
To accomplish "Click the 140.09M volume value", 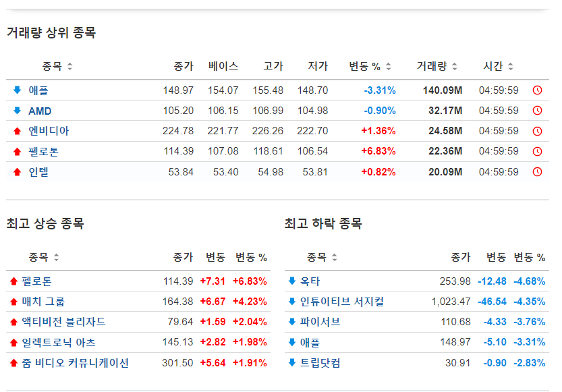I will point(443,90).
